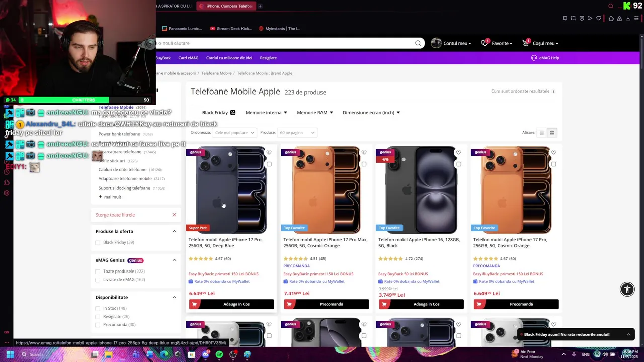The height and width of the screenshot is (362, 644).
Task: Collapse the eMAG Genius filter section
Action: [174, 260]
